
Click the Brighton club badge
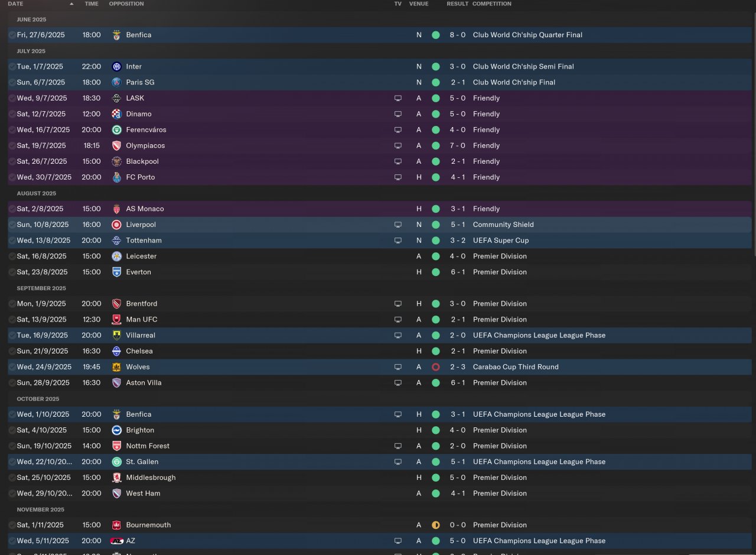coord(116,430)
